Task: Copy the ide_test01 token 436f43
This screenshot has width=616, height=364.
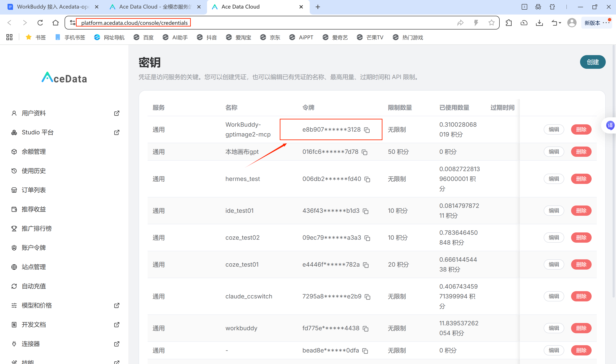Action: pos(366,211)
